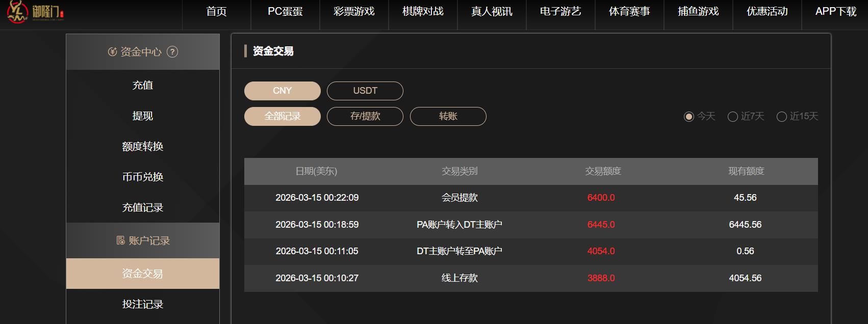Image resolution: width=868 pixels, height=324 pixels.
Task: Click the 账户记录 document icon
Action: click(x=120, y=240)
